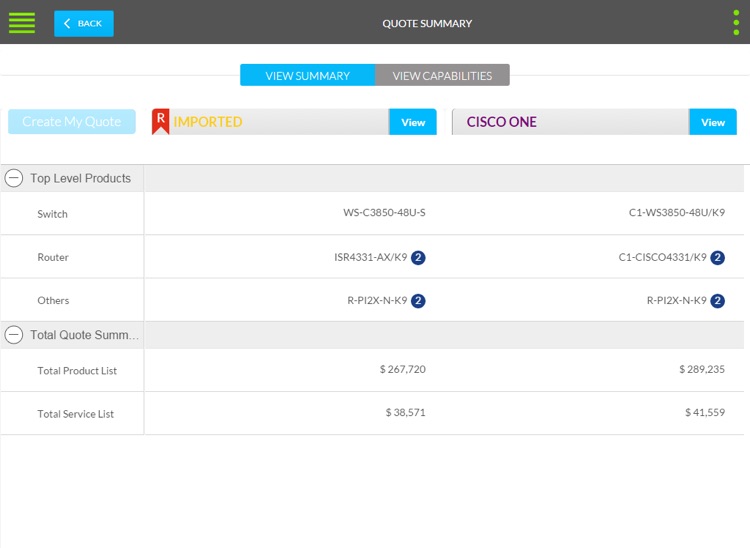Screen dimensions: 750x548
Task: Click the Others row label
Action: pos(53,300)
